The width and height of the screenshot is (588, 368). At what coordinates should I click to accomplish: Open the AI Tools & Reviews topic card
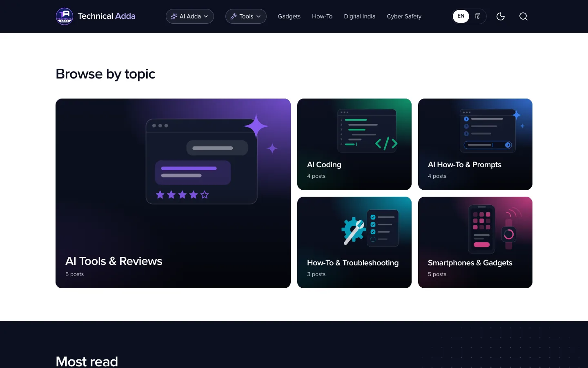pyautogui.click(x=173, y=193)
